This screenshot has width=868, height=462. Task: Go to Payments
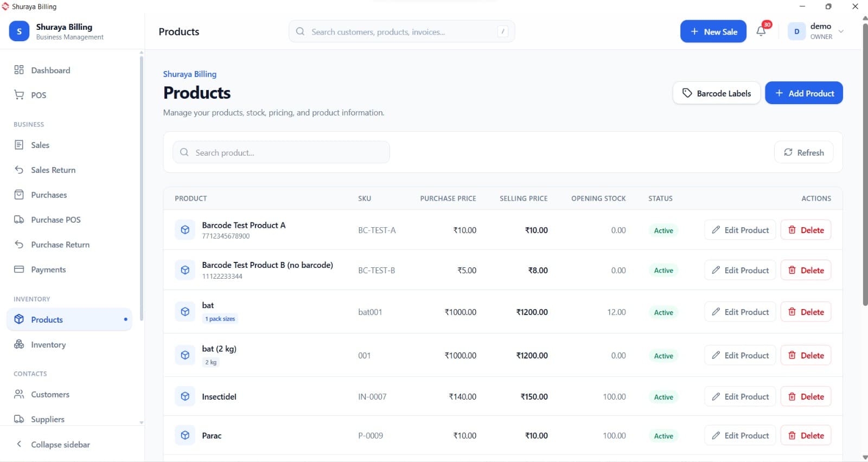pos(70,269)
